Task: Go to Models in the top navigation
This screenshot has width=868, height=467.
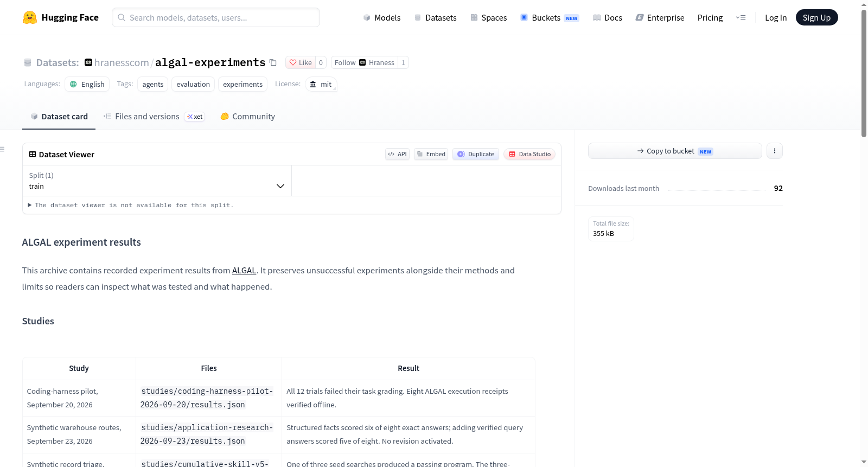Action: click(382, 17)
